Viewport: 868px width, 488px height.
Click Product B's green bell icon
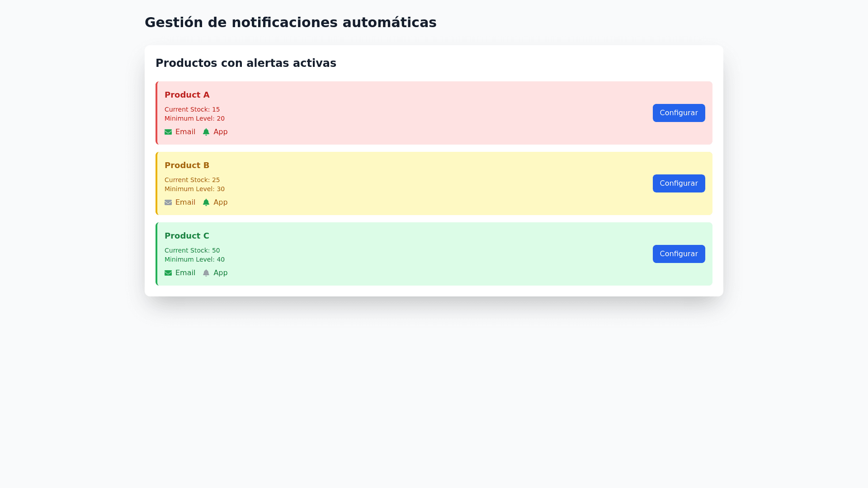pos(206,202)
